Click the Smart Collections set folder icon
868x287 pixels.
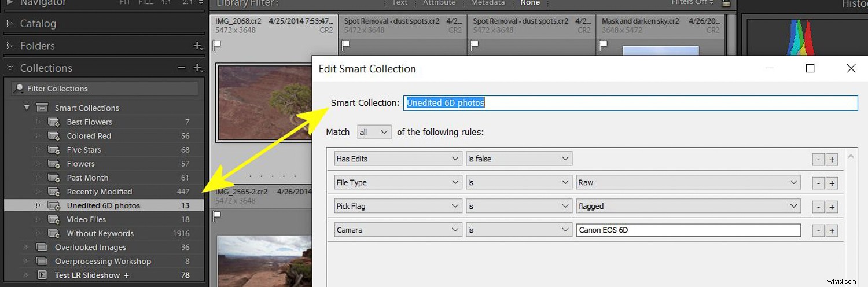point(42,108)
